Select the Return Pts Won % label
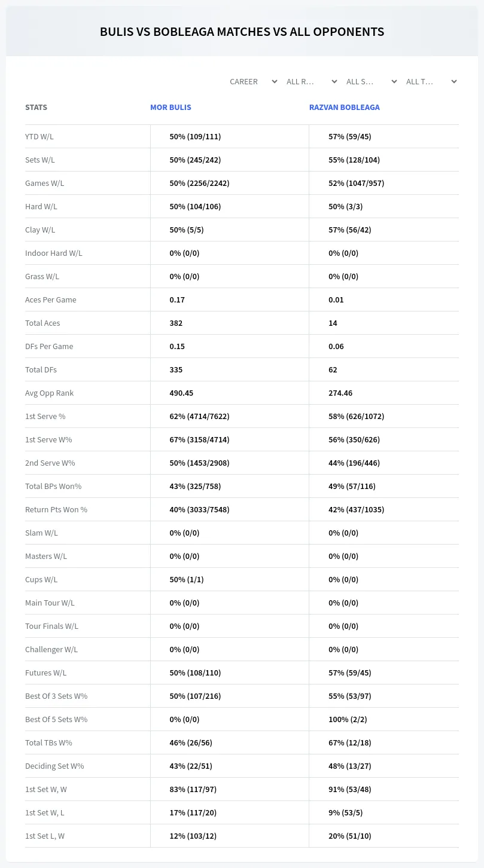Viewport: 484px width, 868px height. click(x=56, y=509)
